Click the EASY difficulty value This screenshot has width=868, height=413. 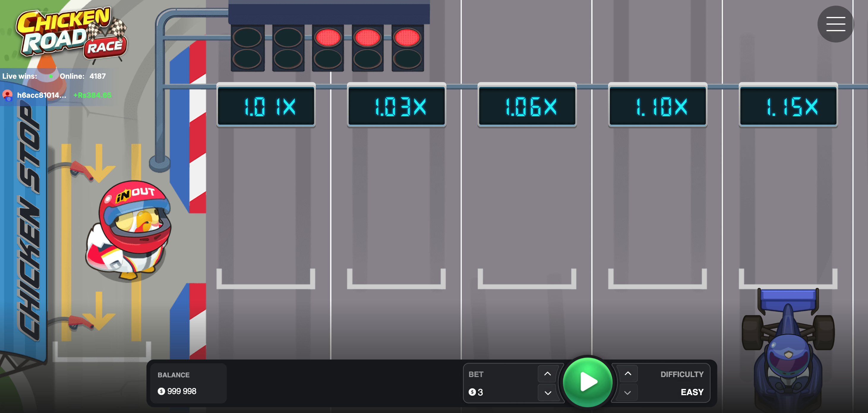(692, 392)
